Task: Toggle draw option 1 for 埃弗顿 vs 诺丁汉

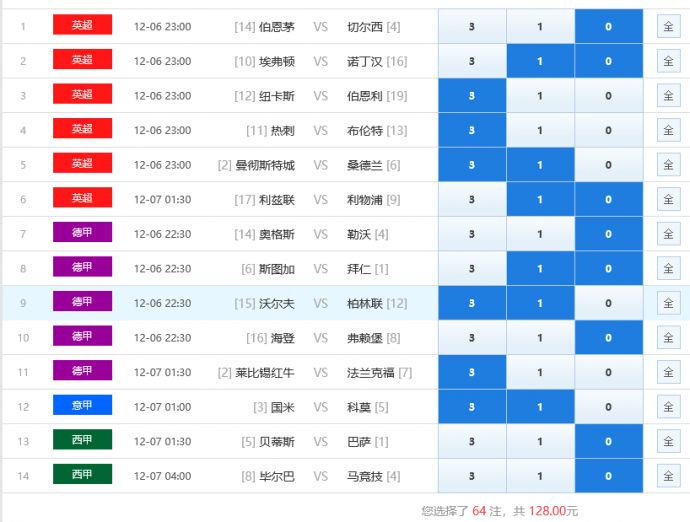Action: 540,62
